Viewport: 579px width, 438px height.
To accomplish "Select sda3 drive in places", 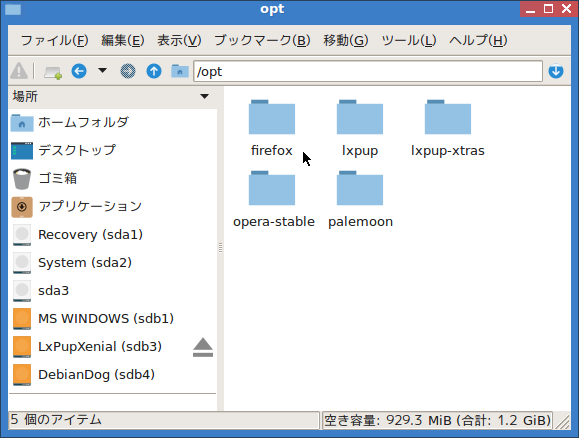I will (112, 291).
